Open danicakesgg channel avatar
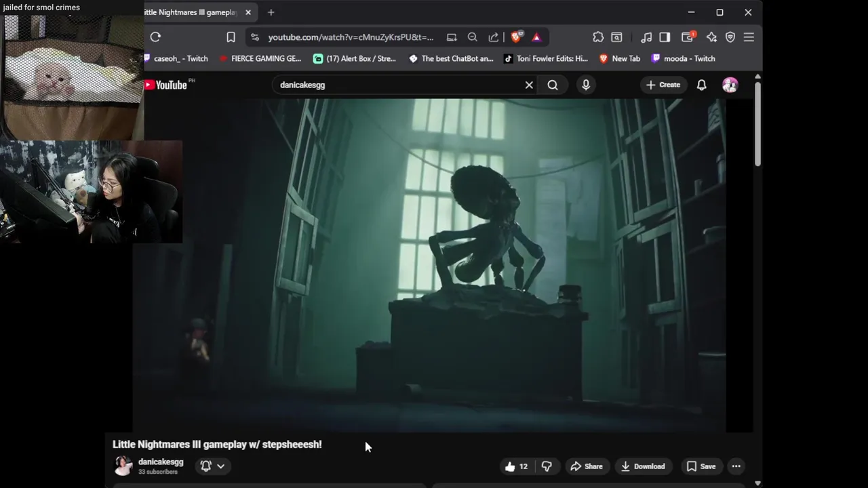This screenshot has height=488, width=868. click(x=123, y=466)
